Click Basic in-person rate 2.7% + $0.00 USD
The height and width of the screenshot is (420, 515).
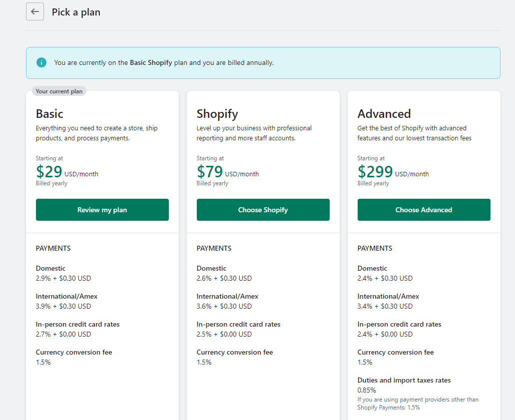pyautogui.click(x=63, y=334)
